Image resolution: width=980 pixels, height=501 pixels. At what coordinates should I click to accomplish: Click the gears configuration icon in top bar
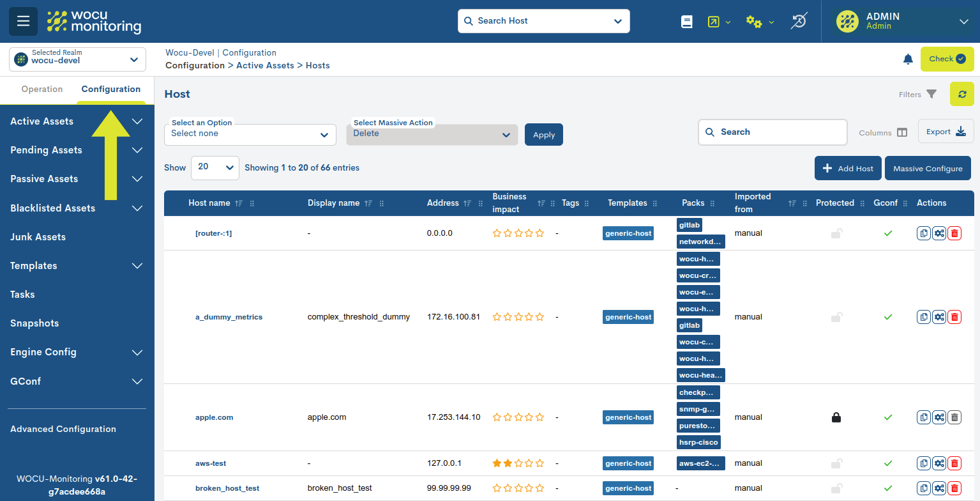tap(755, 21)
